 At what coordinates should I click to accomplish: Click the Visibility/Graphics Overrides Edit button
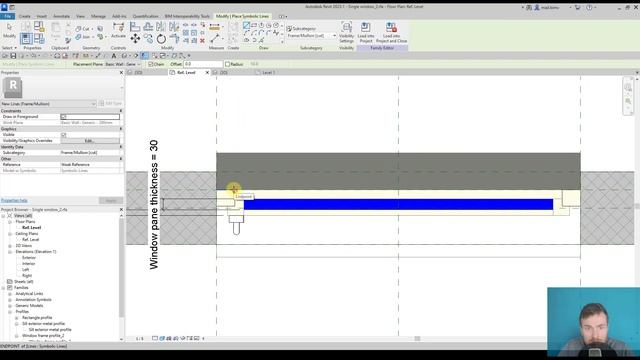click(90, 141)
